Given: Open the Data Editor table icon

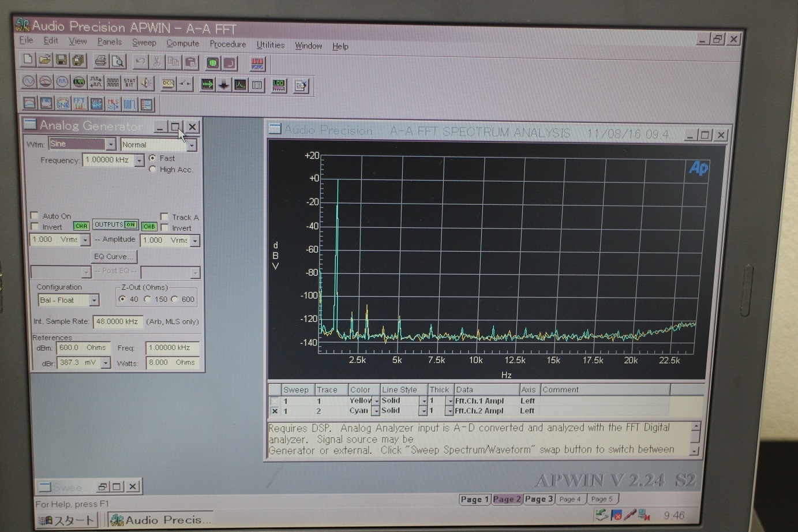Looking at the screenshot, I should tap(257, 85).
